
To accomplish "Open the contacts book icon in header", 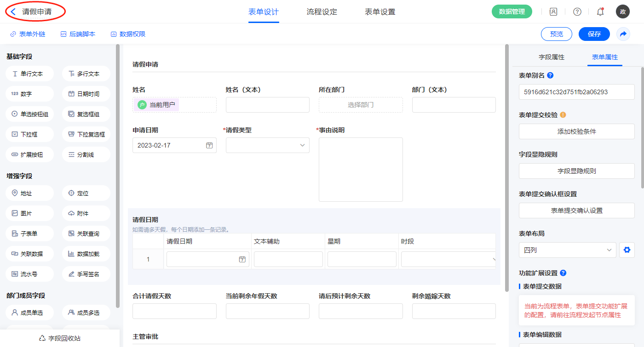I will click(x=553, y=12).
